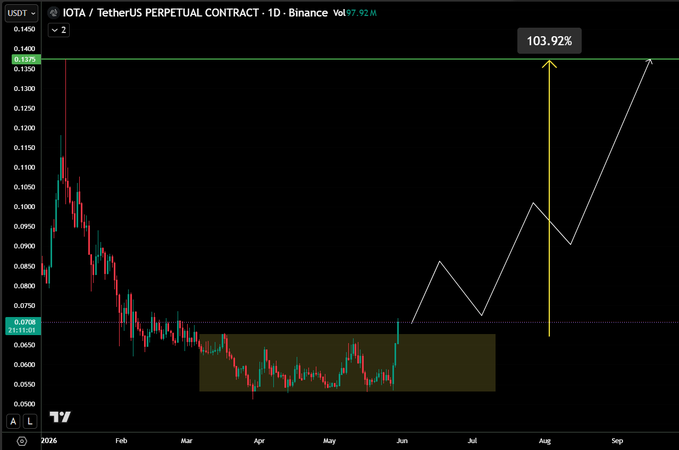This screenshot has width=679, height=450.
Task: Click the May date label on time axis
Action: [329, 440]
